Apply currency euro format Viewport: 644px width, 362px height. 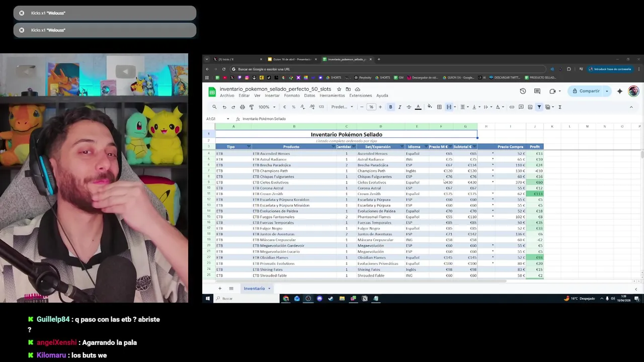[284, 107]
